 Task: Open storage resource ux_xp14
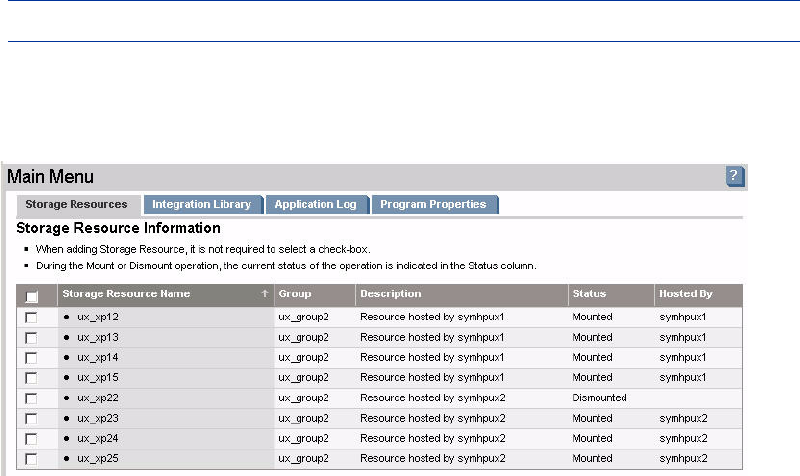click(x=98, y=357)
